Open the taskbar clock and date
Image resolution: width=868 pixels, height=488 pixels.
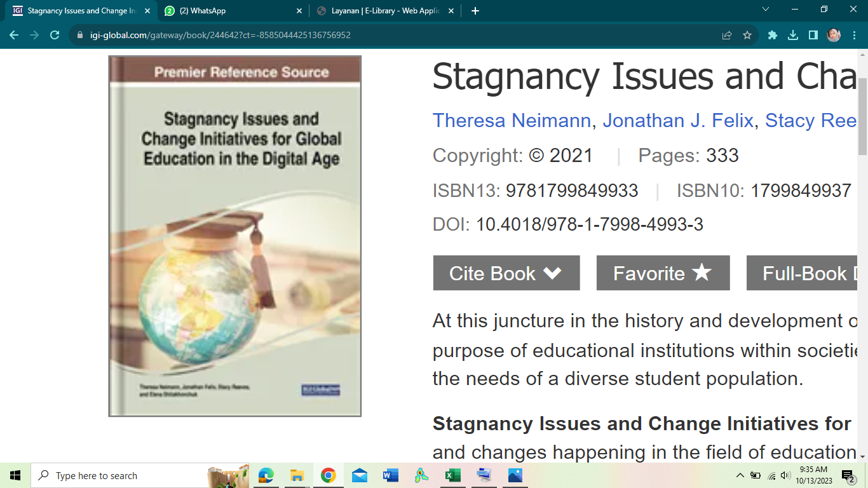point(813,475)
